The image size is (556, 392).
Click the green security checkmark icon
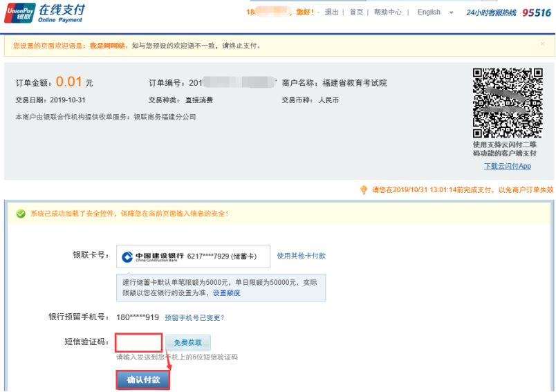pyautogui.click(x=21, y=214)
